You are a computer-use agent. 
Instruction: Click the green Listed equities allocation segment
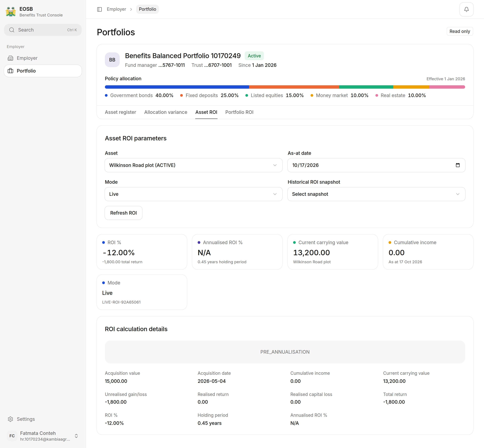(366, 87)
